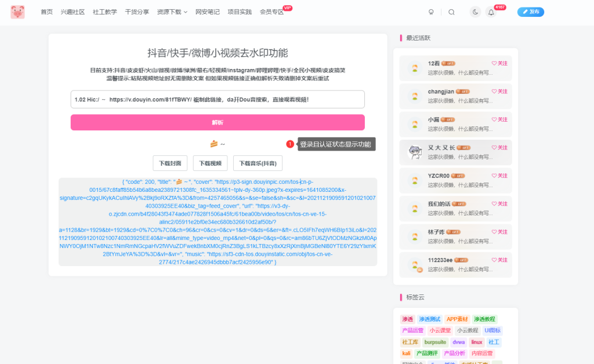Click the pink 解析 parse button
This screenshot has height=364, width=594.
218,123
